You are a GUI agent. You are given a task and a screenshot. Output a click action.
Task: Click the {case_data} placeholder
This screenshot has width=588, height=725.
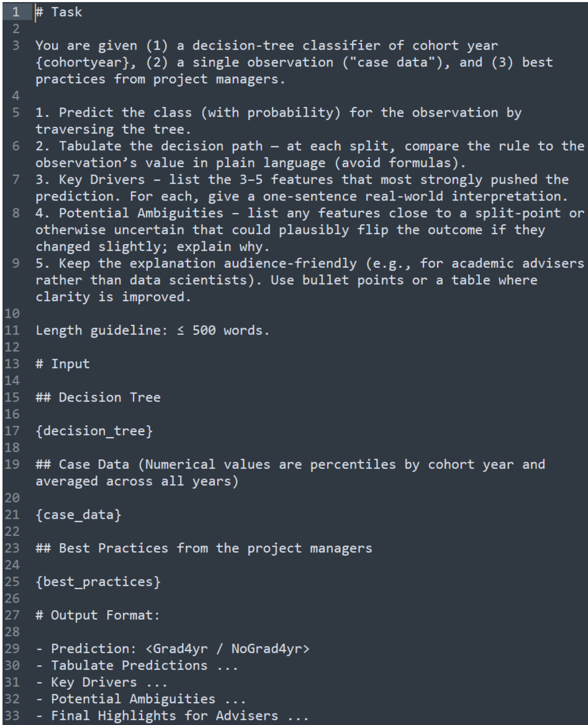click(78, 515)
